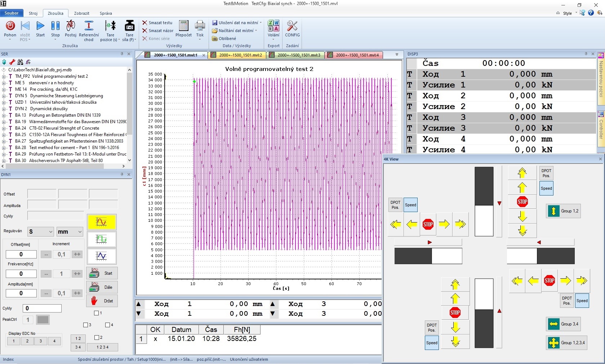Viewport: 605px width, 364px height.
Task: Click the Tare pozice icon
Action: click(110, 26)
